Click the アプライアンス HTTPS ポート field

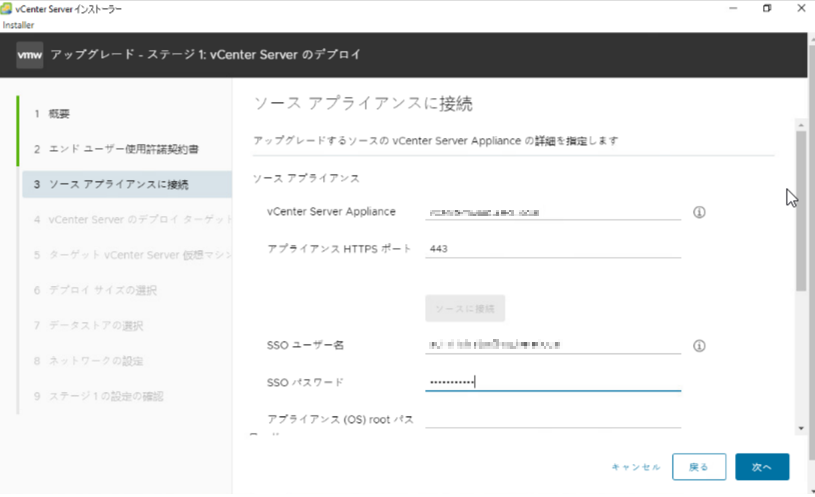pos(553,249)
